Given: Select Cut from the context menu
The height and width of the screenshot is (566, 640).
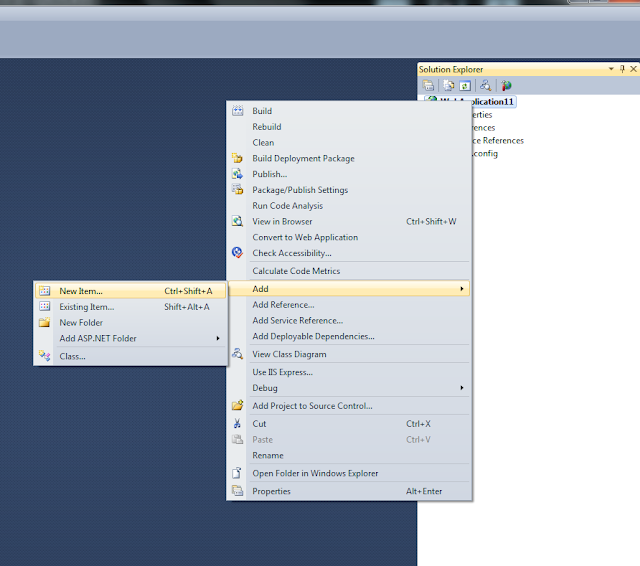Looking at the screenshot, I should coord(349,424).
